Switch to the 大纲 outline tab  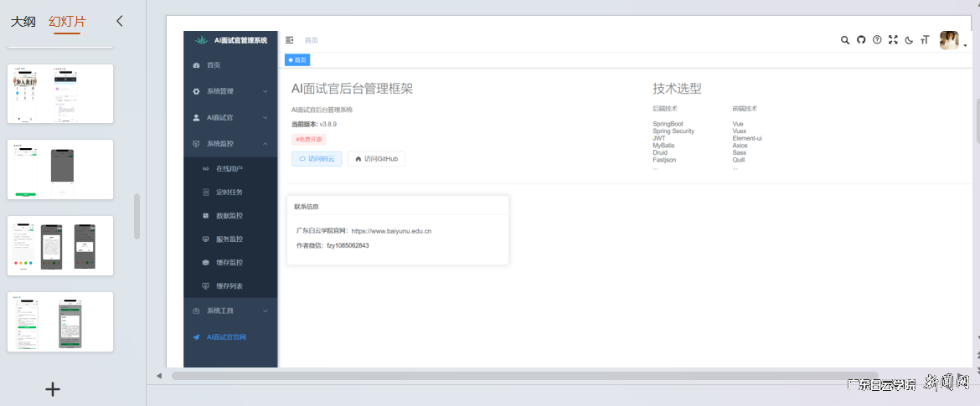(23, 22)
